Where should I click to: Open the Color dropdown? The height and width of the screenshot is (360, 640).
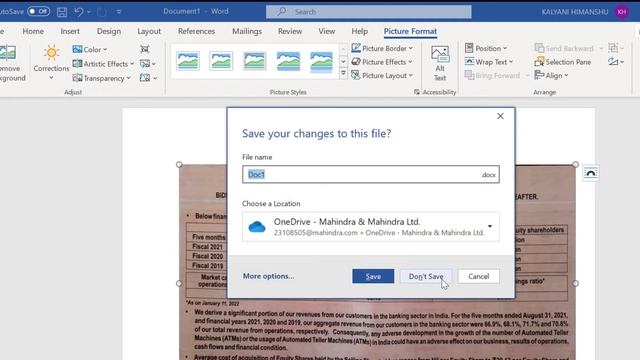pyautogui.click(x=90, y=49)
